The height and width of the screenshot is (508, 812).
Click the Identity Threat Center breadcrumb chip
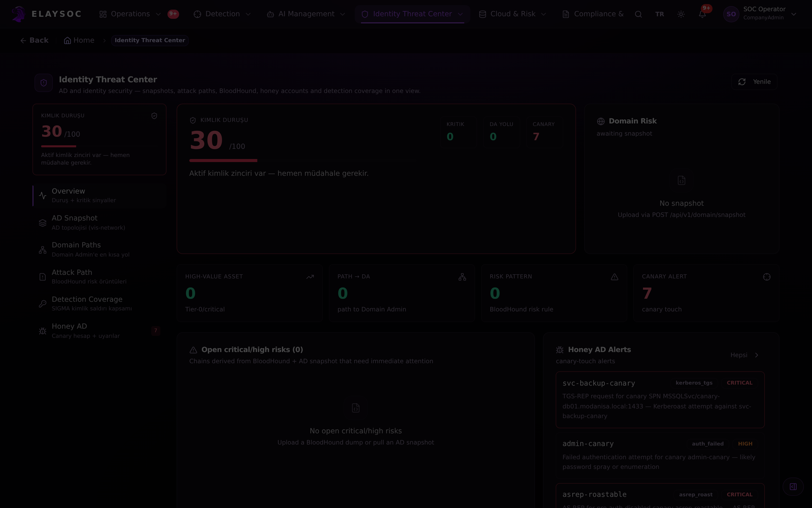150,40
